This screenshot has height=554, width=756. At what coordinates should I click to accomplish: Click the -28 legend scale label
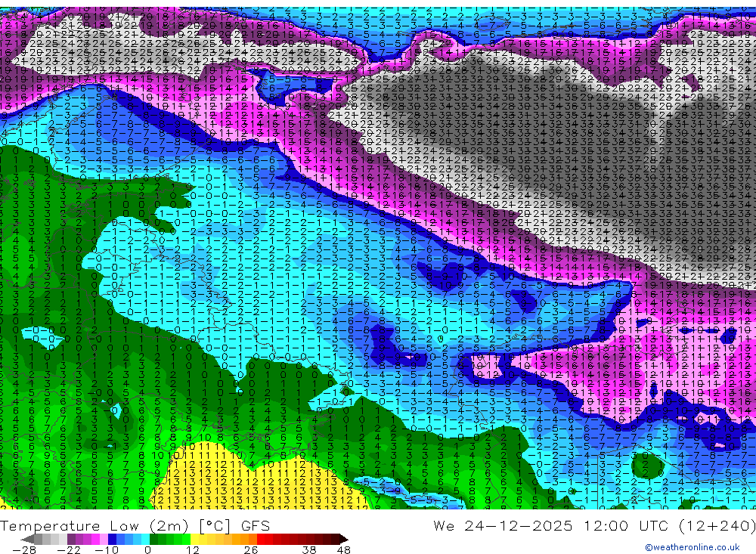coord(24,549)
